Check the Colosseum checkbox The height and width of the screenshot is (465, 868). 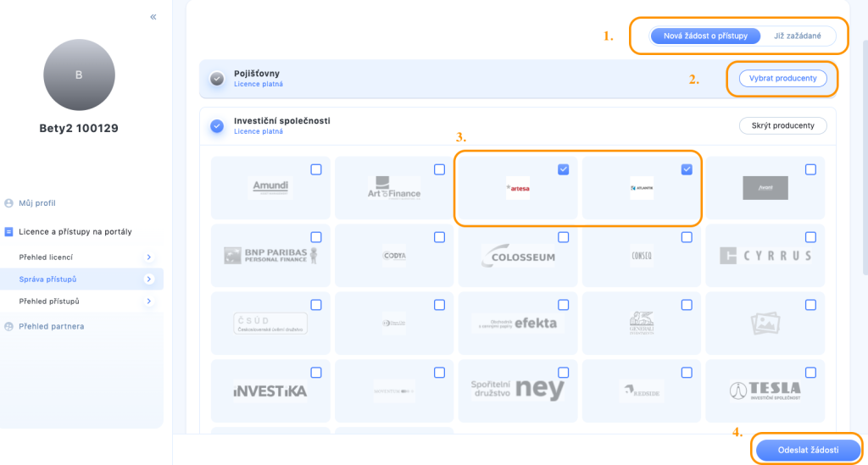click(563, 237)
